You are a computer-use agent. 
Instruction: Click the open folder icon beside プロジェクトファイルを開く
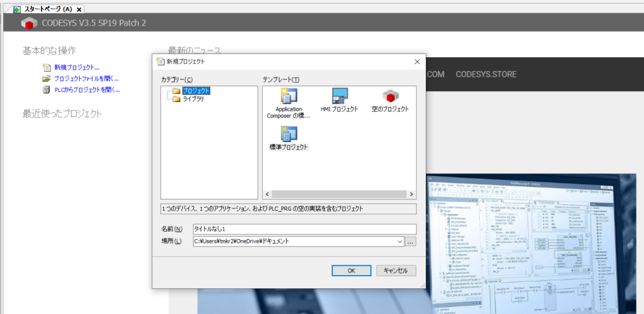coord(47,79)
